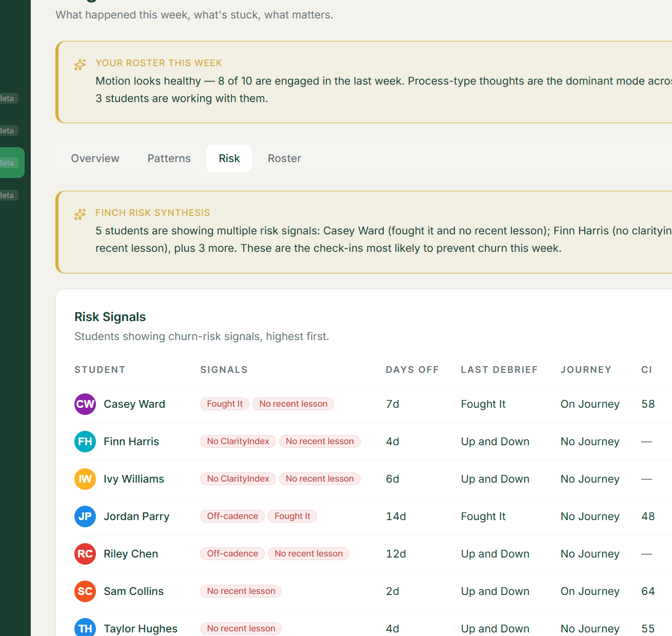The width and height of the screenshot is (672, 636).
Task: Click the SIGNALS column header
Action: [224, 370]
